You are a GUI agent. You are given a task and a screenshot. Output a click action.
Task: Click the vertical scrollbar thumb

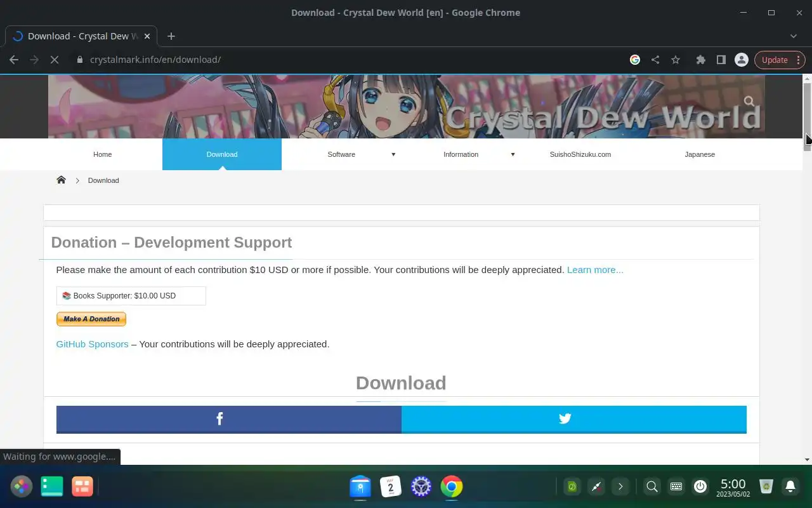tap(807, 116)
